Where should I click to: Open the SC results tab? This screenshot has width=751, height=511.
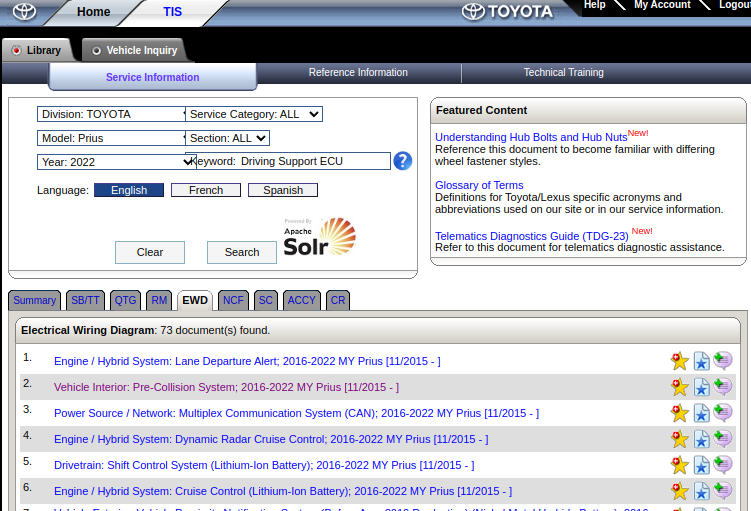click(266, 300)
